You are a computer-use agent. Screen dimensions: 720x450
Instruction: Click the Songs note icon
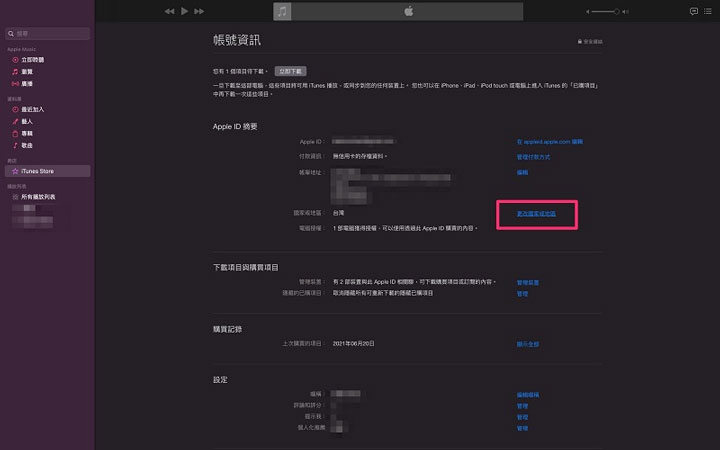coord(15,145)
